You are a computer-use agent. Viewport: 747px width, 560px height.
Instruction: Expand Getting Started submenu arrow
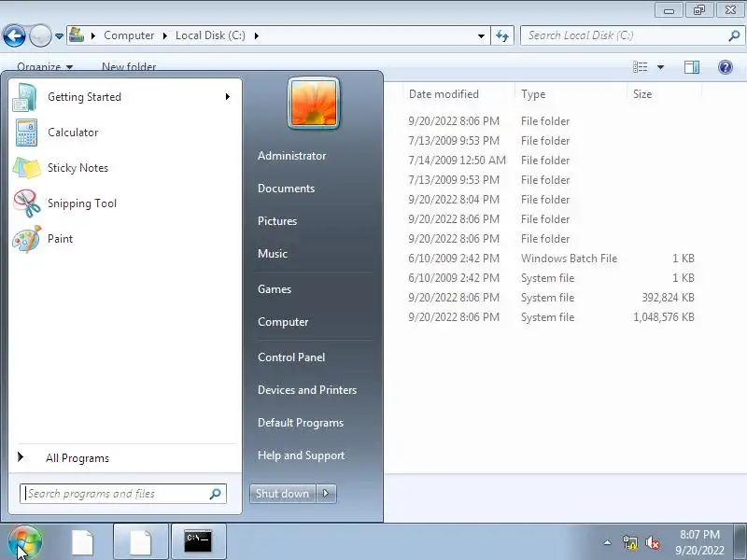click(x=228, y=97)
